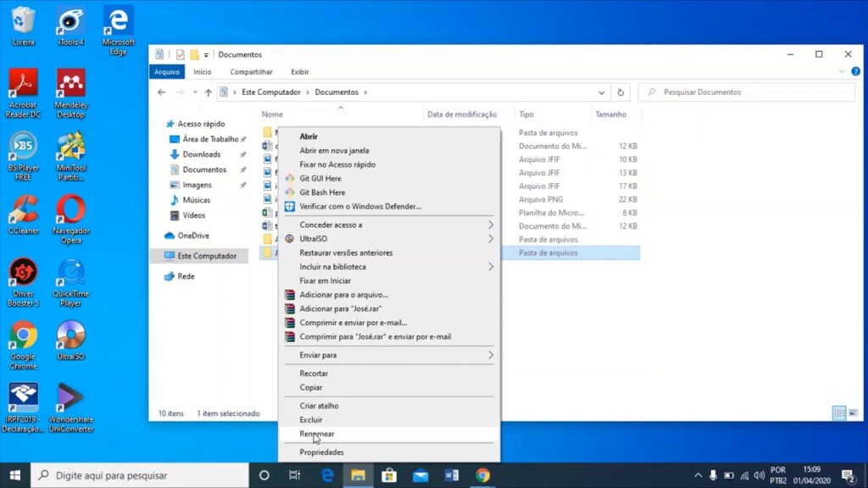Launch Navegador Opera desktop icon
Screen dimensions: 868x488
(71, 219)
